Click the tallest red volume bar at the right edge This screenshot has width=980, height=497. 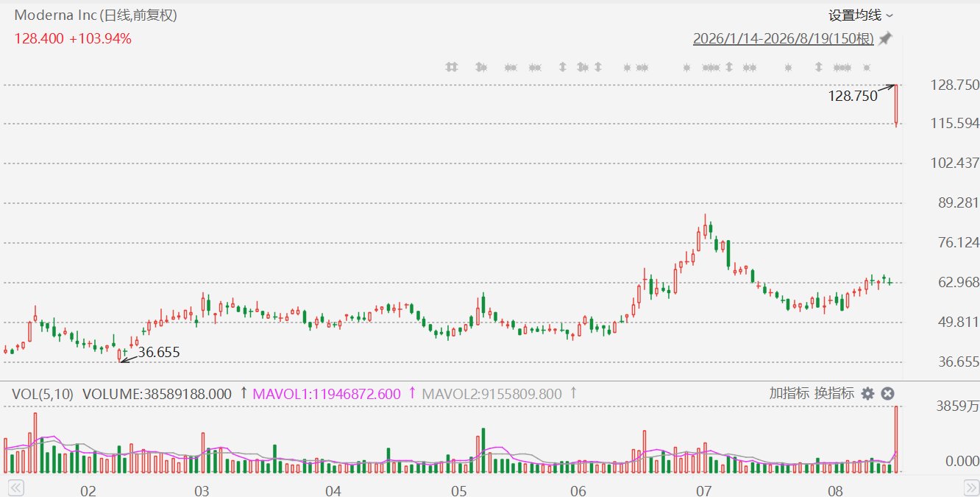coord(896,440)
